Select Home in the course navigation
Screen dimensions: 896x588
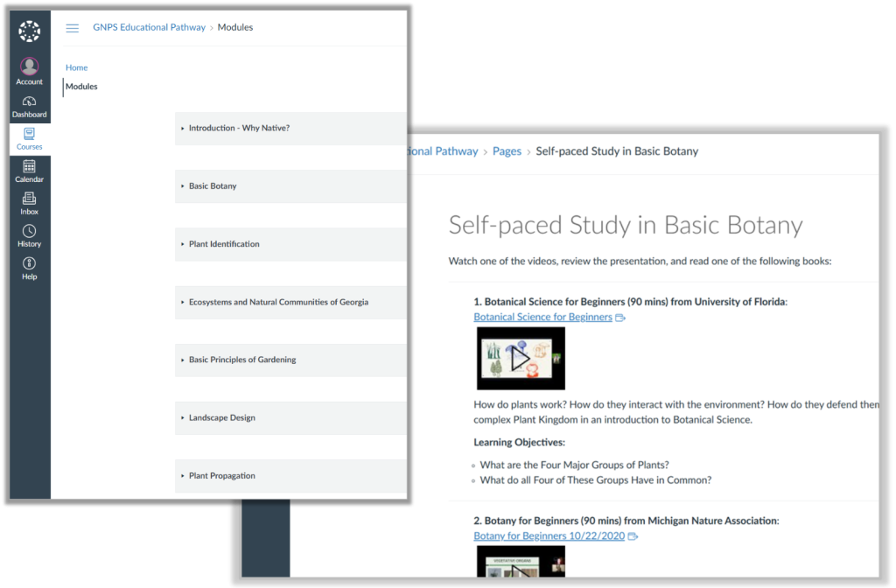point(76,67)
